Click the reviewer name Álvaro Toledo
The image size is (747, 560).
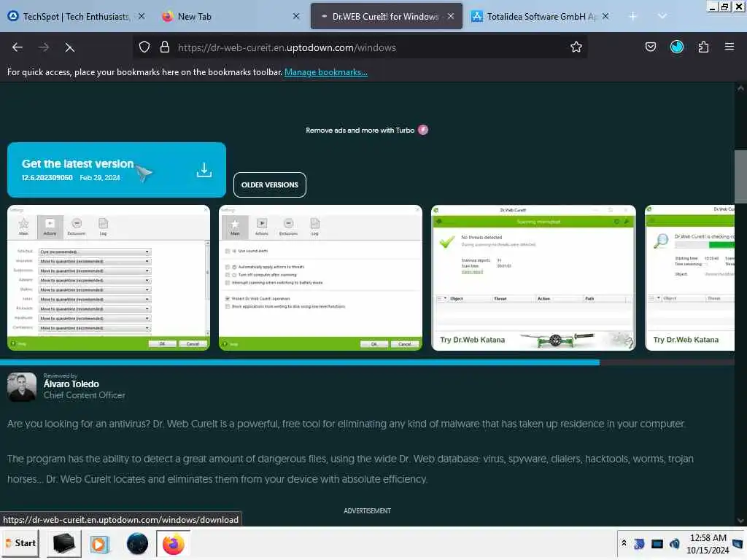point(71,384)
